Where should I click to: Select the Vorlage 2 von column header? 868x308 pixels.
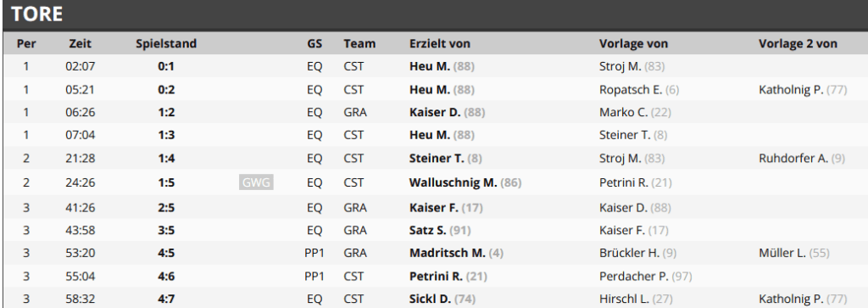tap(798, 44)
